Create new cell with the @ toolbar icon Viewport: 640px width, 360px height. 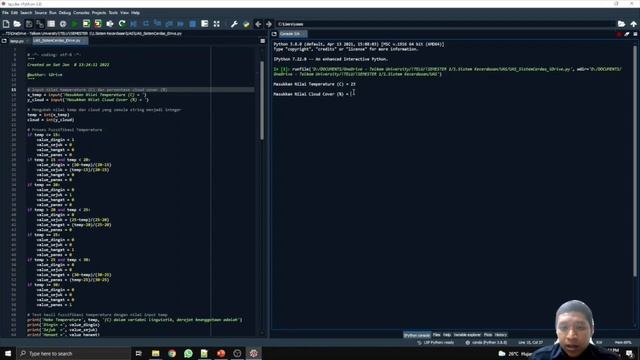point(63,24)
